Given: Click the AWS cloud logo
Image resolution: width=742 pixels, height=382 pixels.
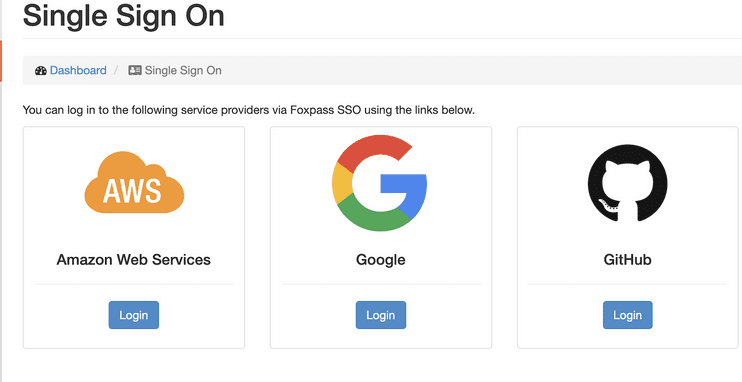Looking at the screenshot, I should pyautogui.click(x=134, y=182).
